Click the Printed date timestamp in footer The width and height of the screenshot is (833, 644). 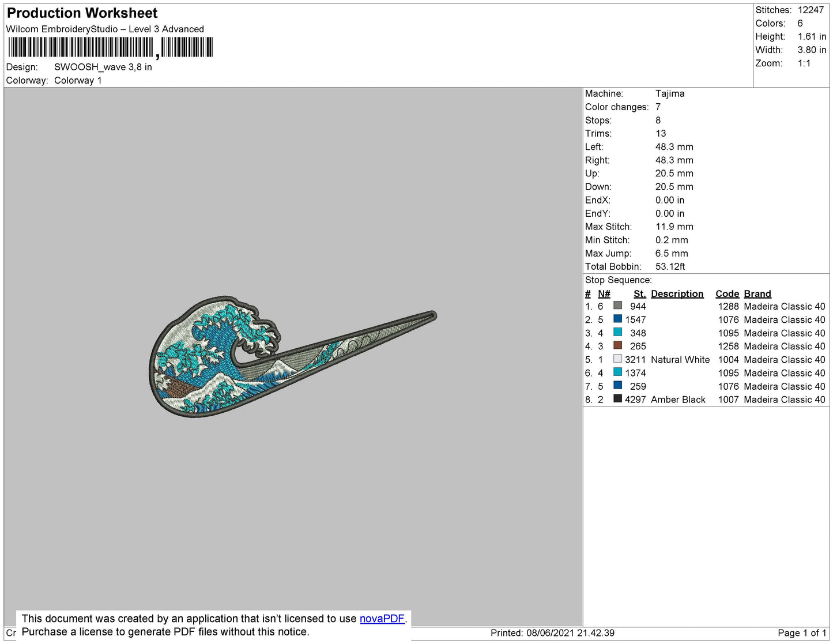point(552,633)
